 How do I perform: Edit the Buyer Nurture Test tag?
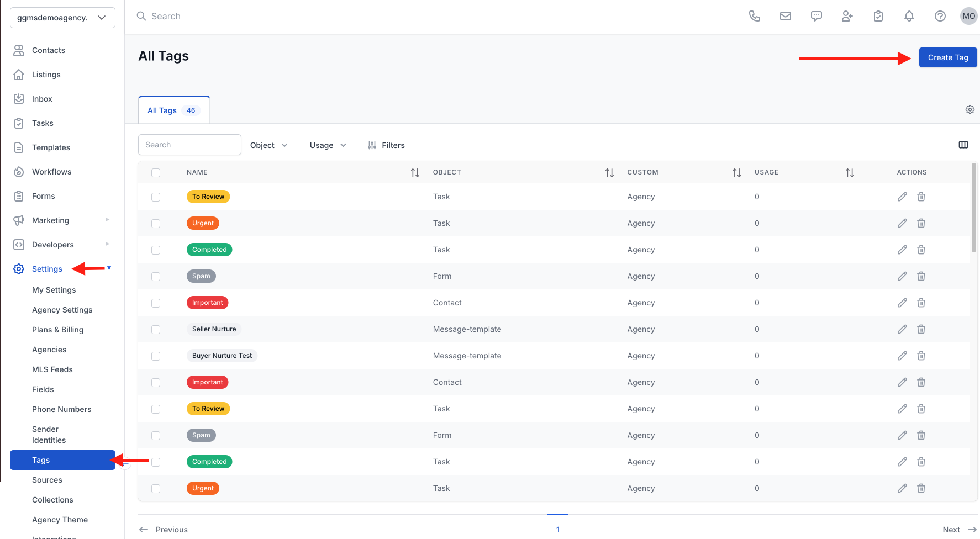click(x=902, y=356)
